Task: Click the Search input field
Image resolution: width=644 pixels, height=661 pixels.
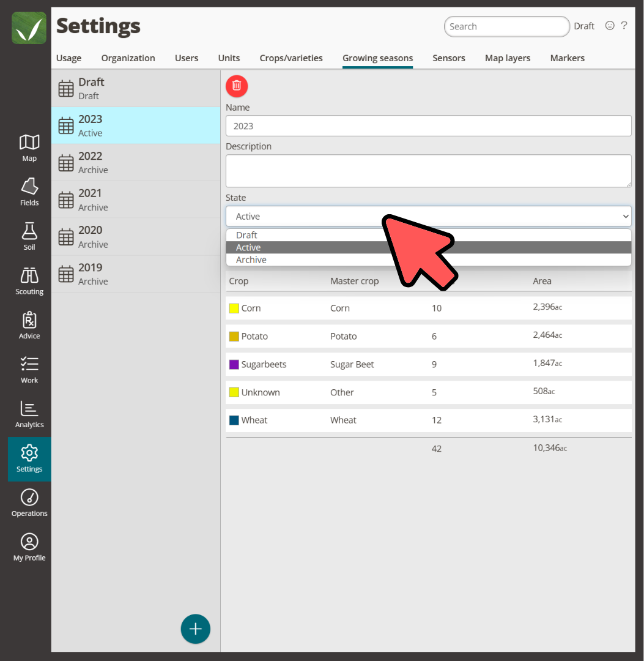Action: [x=506, y=26]
